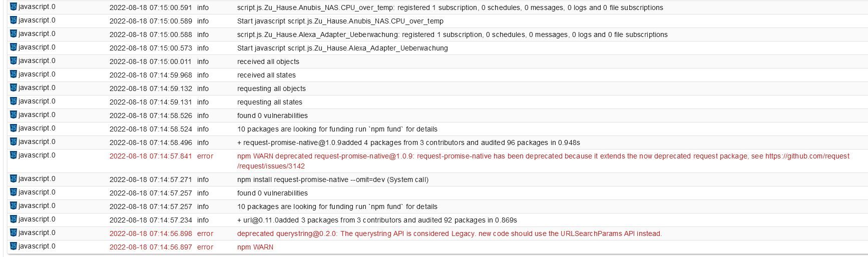
Task: Click the 'Start javascript script.js.Zu_Hause.Anubis_NAS.CPU_over_temp' message
Action: (x=340, y=21)
